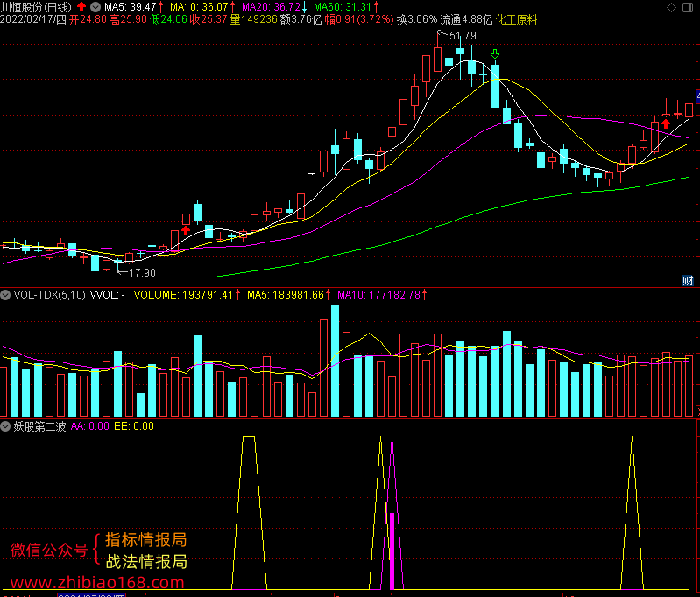Click the volume MA10: 177182.78 value
Image resolution: width=700 pixels, height=597 pixels.
(379, 294)
